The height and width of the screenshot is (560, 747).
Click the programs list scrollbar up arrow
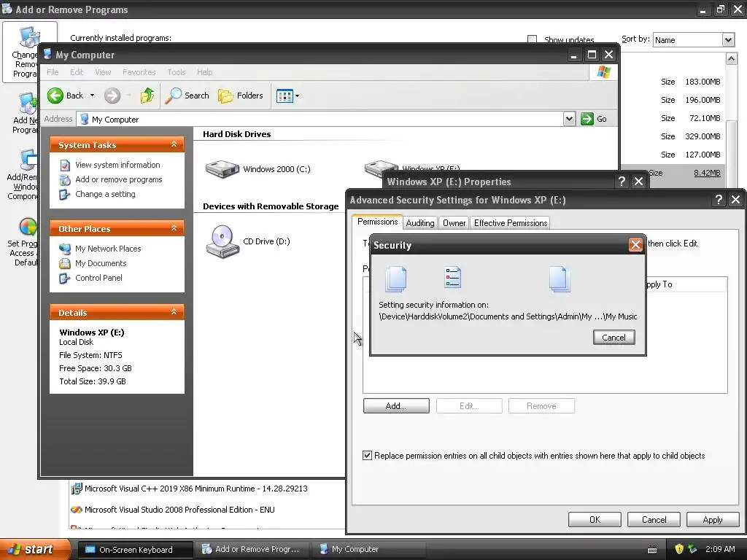731,58
